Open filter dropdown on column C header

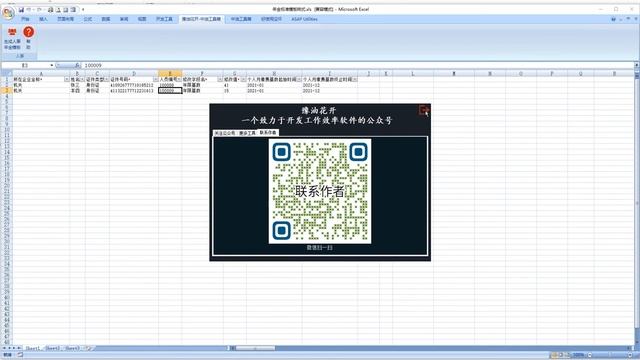coord(107,79)
